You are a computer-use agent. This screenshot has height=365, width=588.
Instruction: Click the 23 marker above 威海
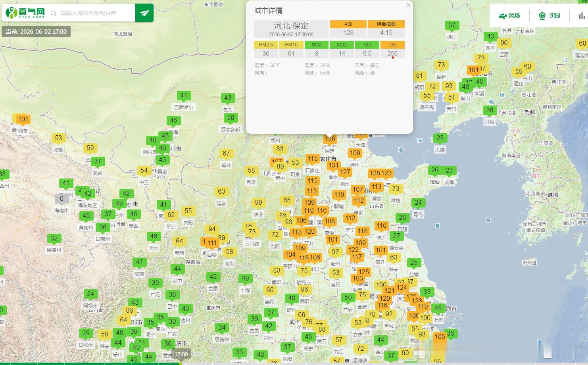449,171
